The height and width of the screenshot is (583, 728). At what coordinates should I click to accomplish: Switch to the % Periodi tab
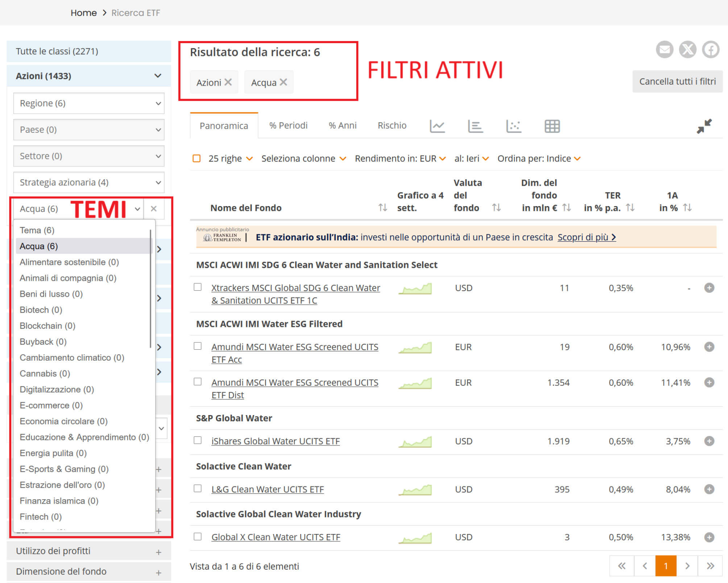pyautogui.click(x=288, y=126)
